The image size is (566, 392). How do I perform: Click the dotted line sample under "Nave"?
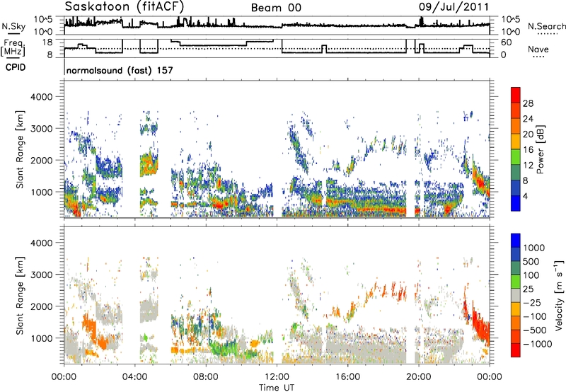[x=538, y=57]
